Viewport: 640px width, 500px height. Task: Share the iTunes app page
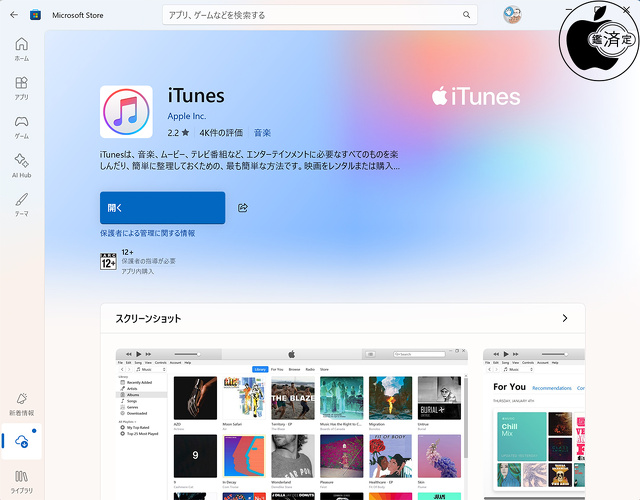242,208
